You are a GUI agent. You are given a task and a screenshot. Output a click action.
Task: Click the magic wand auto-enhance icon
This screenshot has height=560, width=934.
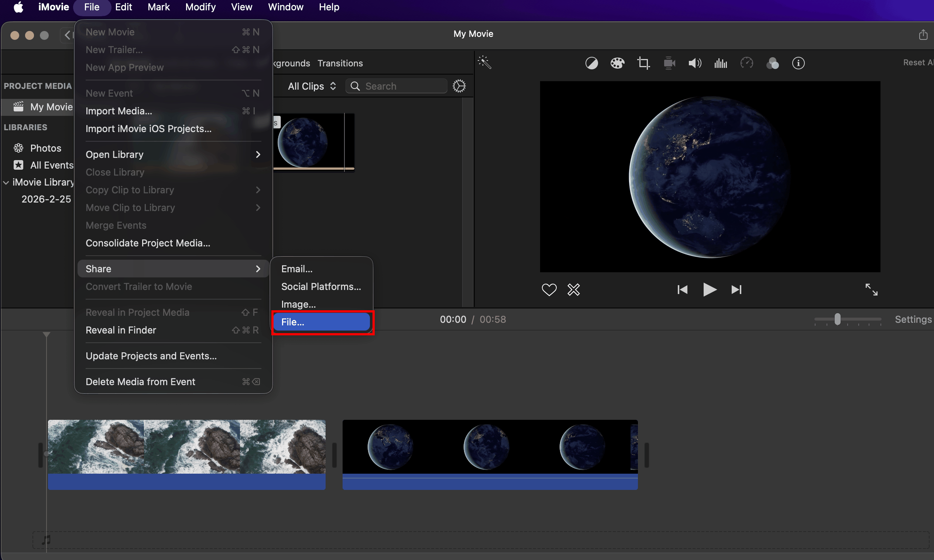pyautogui.click(x=484, y=62)
